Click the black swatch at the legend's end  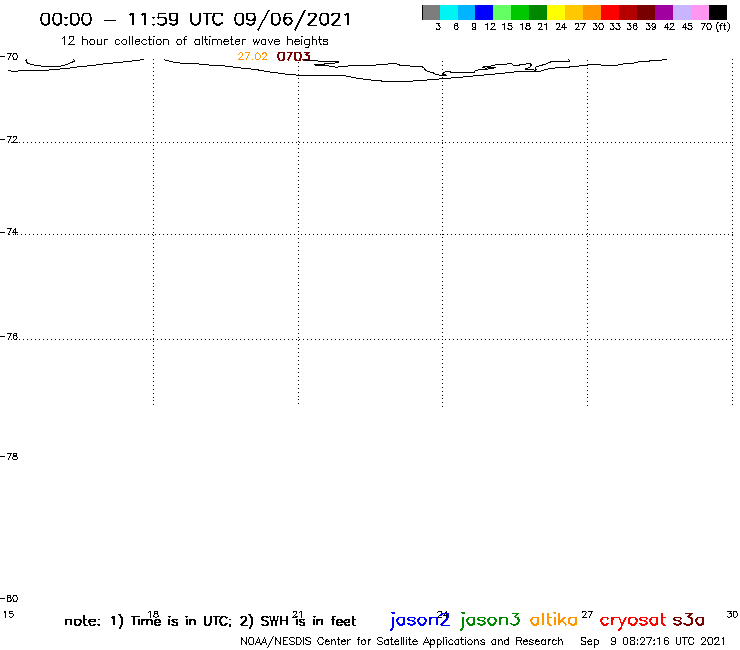click(x=718, y=12)
